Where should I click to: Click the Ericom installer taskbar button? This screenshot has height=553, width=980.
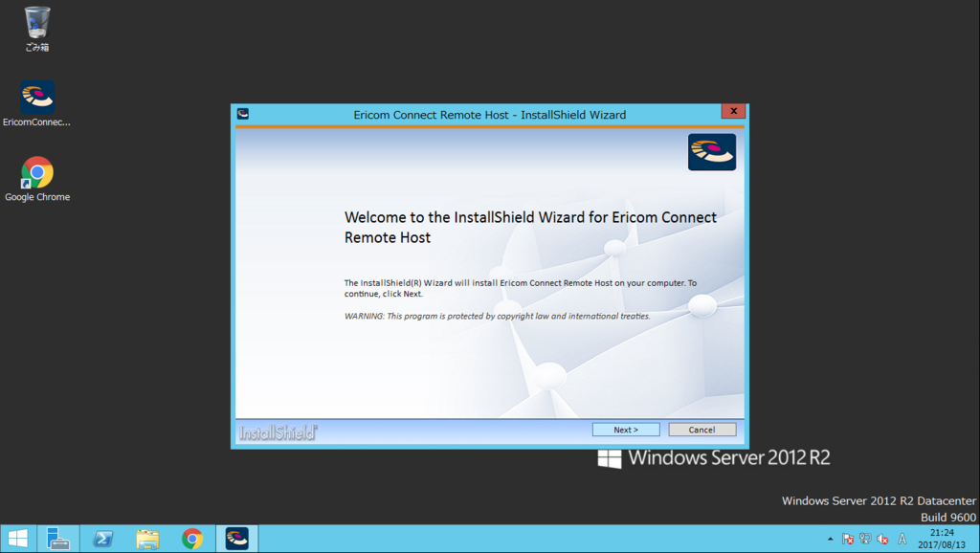click(x=237, y=539)
